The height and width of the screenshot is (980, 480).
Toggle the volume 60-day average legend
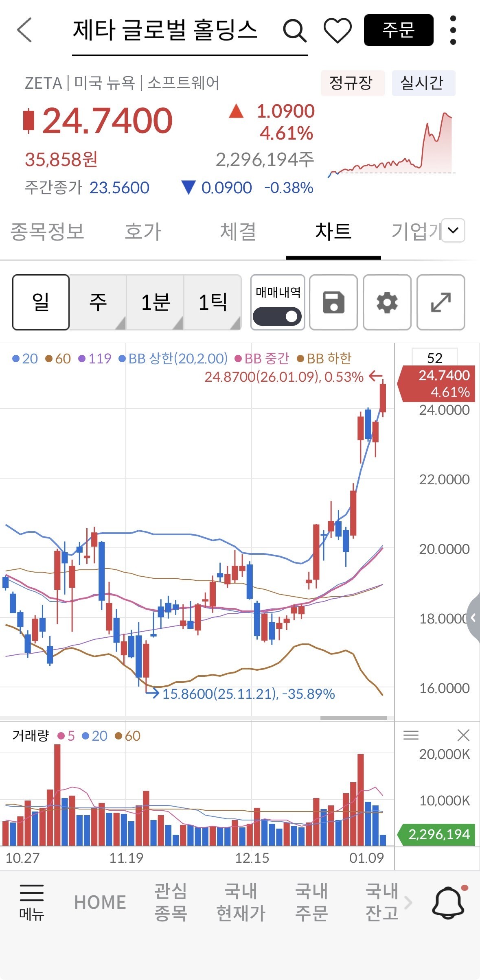[x=128, y=736]
